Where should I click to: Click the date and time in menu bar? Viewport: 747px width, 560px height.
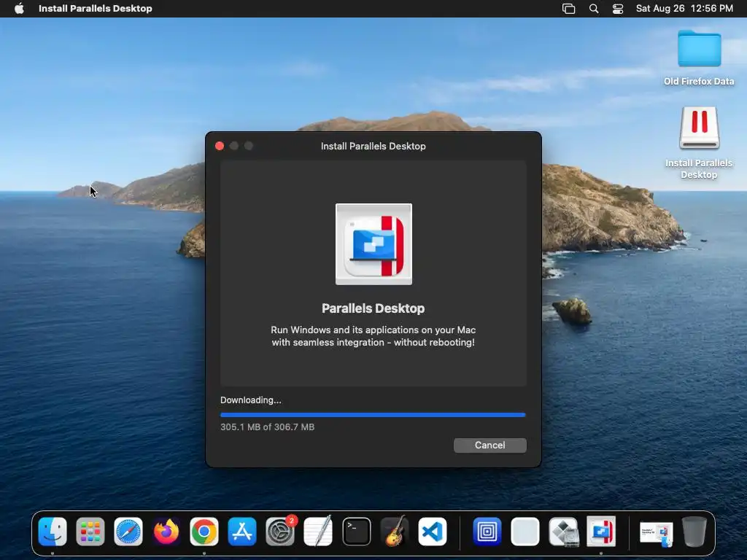pyautogui.click(x=684, y=9)
